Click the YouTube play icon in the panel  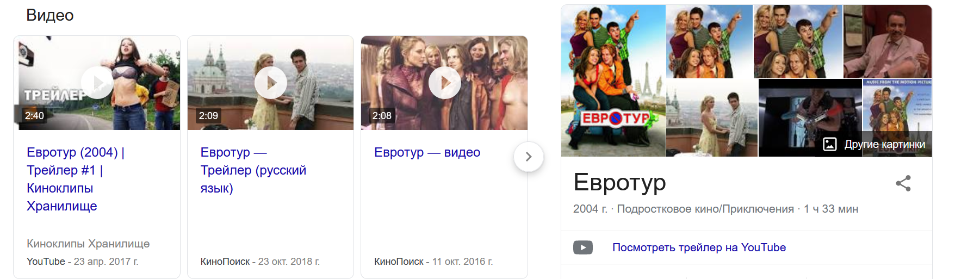tap(583, 247)
